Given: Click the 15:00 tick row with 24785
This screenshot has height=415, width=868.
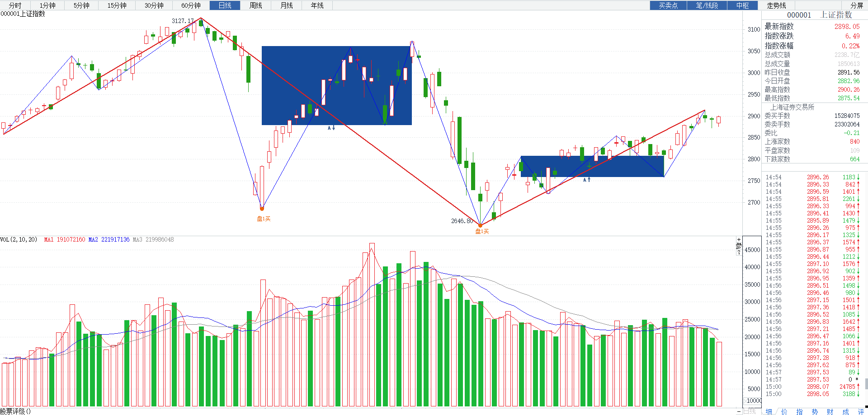Looking at the screenshot, I should (x=812, y=387).
